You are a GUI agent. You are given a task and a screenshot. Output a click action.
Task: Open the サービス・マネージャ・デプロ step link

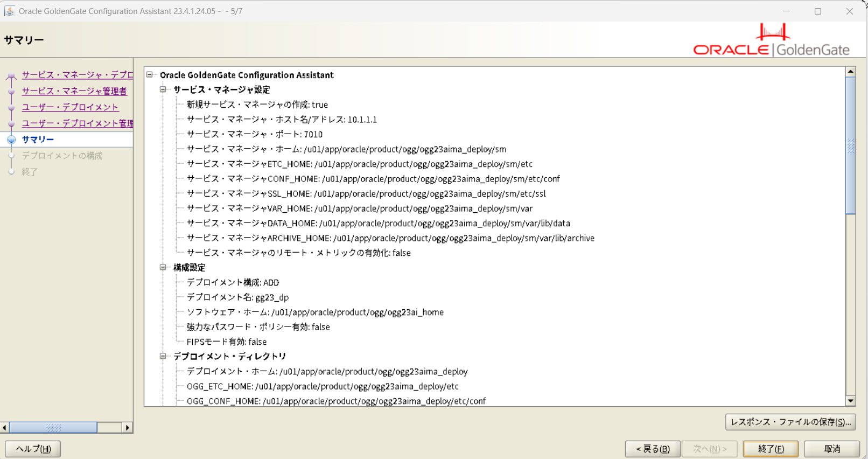coord(78,75)
